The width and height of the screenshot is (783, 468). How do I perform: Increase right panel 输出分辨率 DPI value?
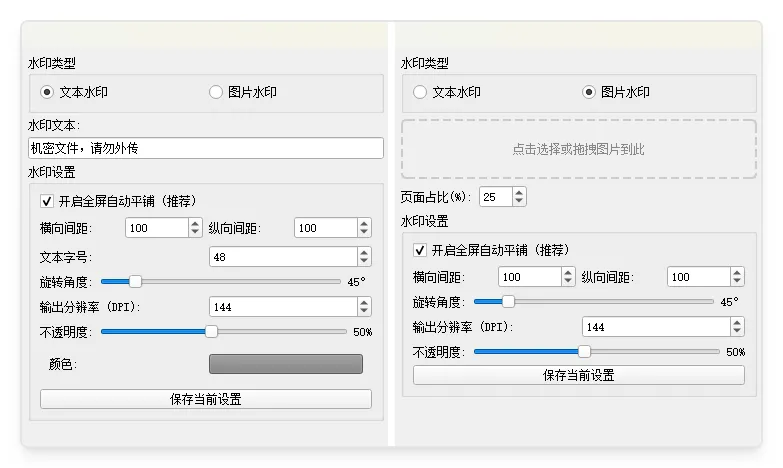(737, 322)
